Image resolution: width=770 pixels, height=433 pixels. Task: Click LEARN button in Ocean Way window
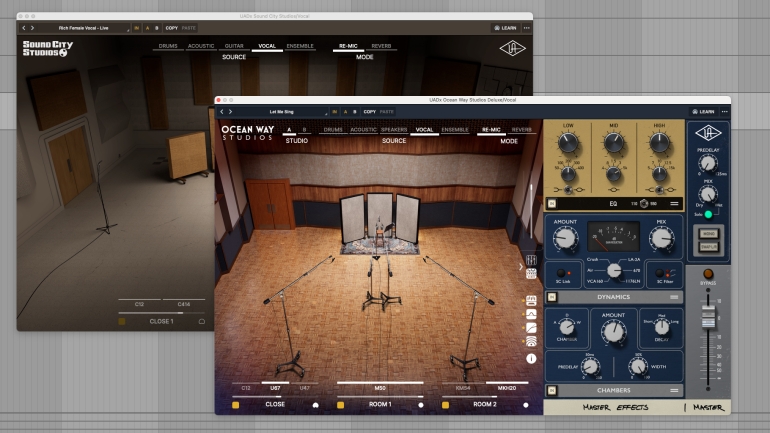[703, 112]
